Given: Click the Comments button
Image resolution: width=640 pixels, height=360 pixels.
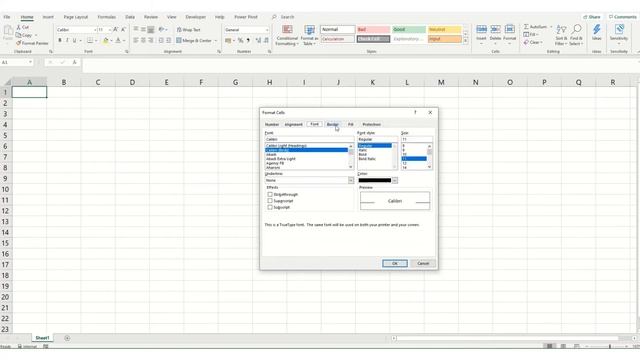Looking at the screenshot, I should [x=622, y=17].
